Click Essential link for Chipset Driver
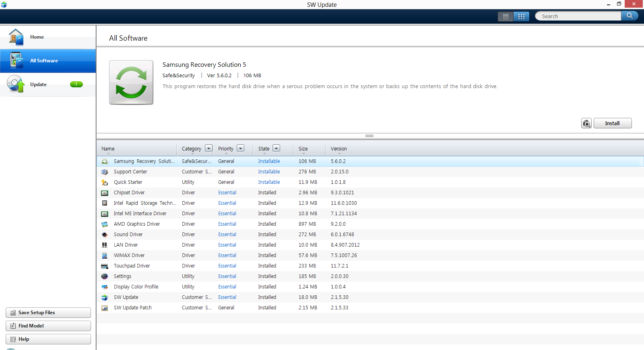This screenshot has height=350, width=644. tap(227, 193)
